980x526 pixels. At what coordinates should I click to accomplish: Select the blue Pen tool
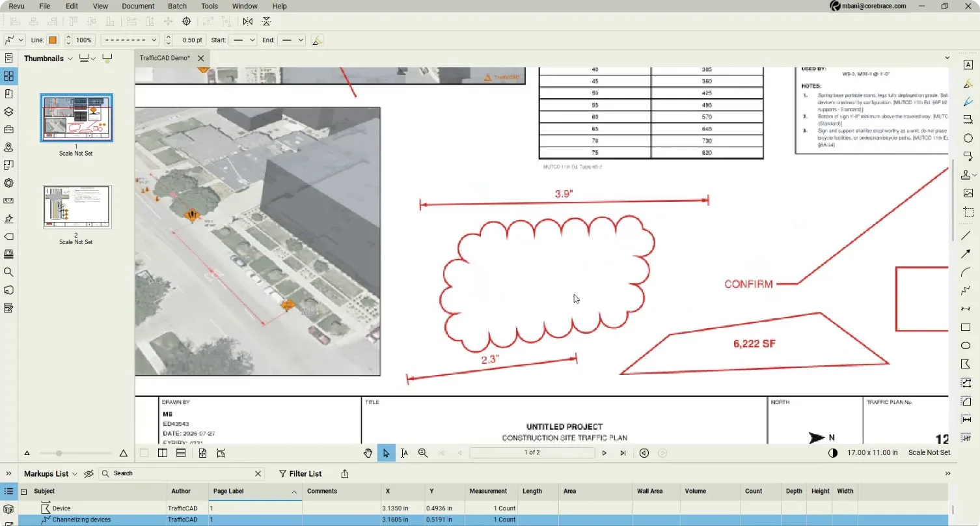(968, 102)
